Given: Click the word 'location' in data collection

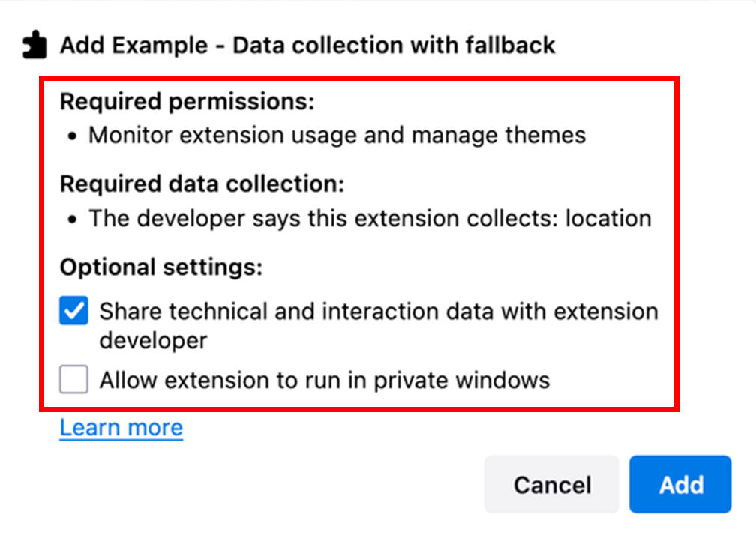Looking at the screenshot, I should [x=608, y=219].
